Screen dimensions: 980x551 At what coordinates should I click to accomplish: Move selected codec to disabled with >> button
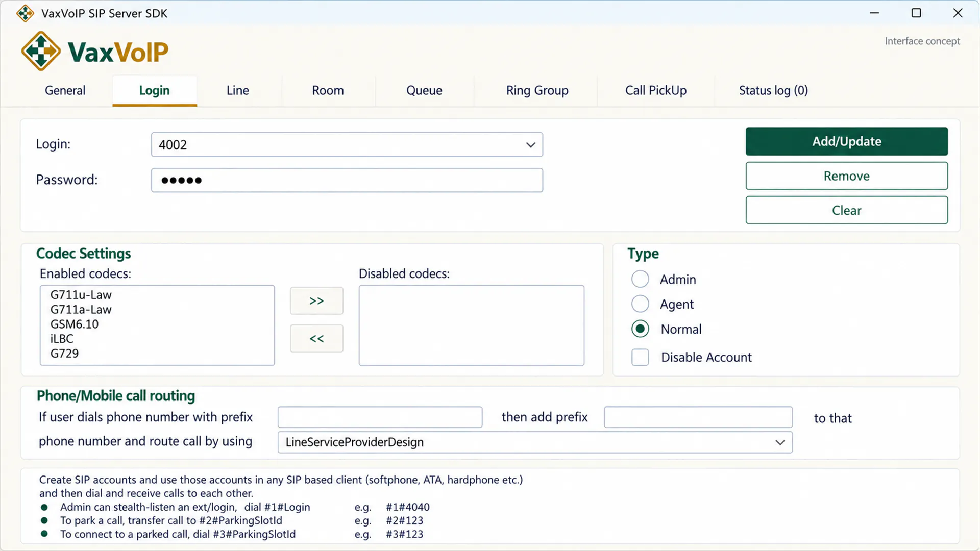coord(316,301)
